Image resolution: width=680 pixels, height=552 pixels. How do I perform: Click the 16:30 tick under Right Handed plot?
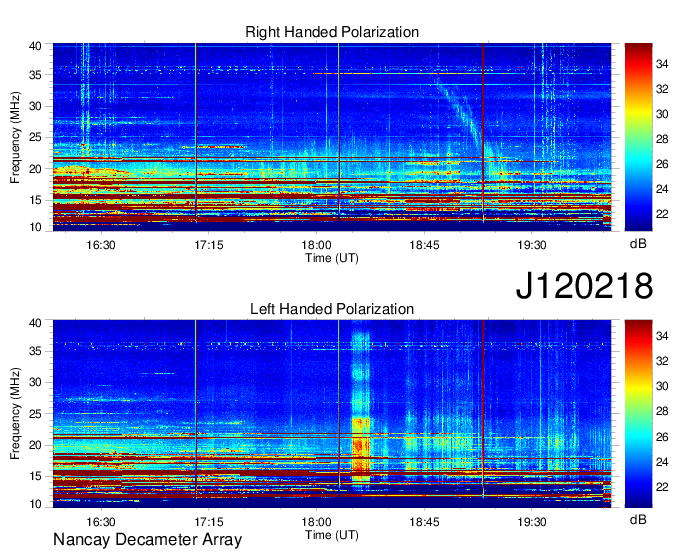[x=101, y=245]
